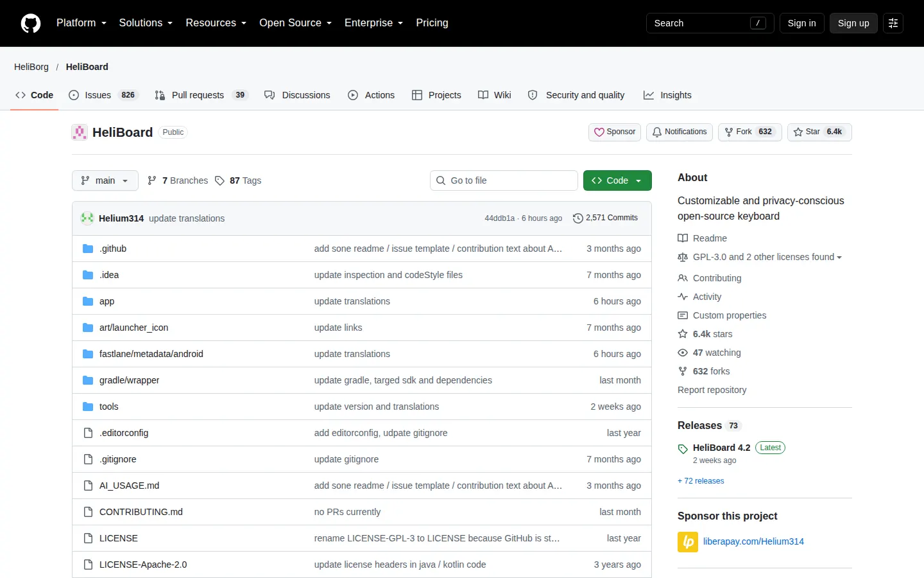Open the + 72 releases link
The height and width of the screenshot is (578, 924).
click(x=701, y=481)
